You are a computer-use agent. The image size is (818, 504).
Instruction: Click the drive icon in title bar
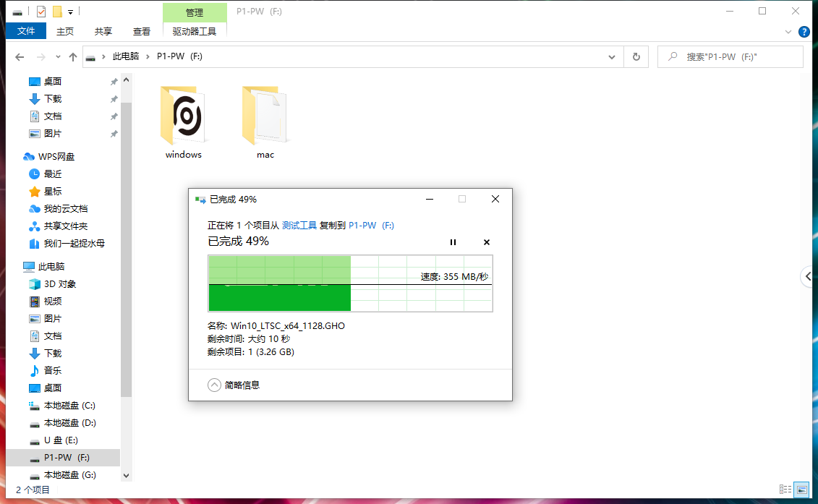click(x=17, y=12)
